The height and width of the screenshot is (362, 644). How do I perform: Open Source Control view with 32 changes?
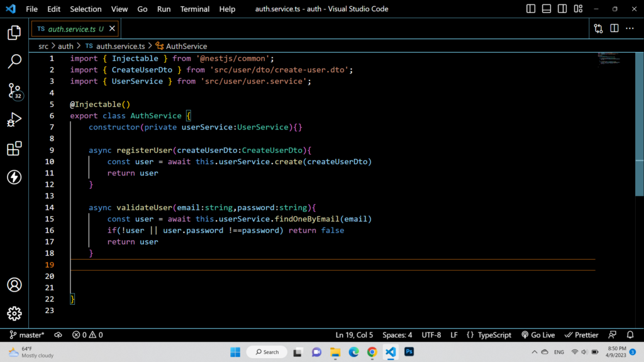click(15, 91)
